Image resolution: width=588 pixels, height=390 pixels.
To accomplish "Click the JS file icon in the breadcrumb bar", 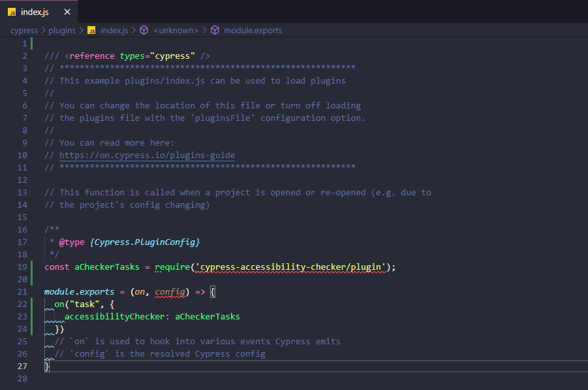I will coord(91,30).
